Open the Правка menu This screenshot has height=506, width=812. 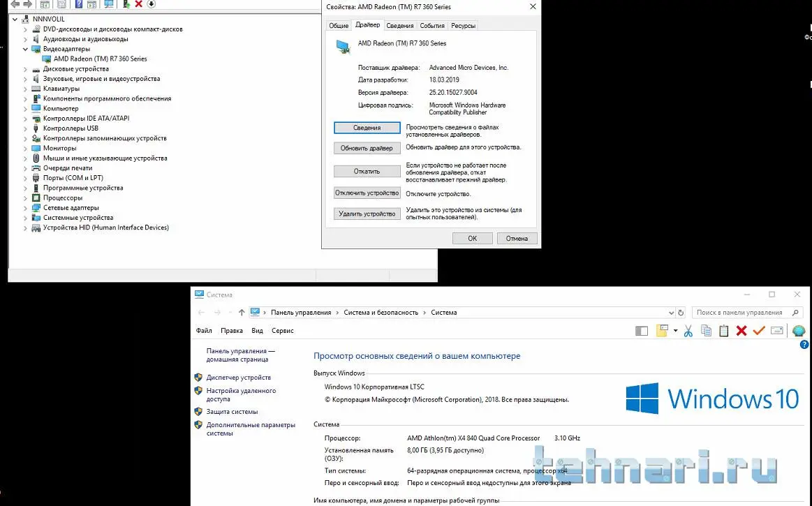pos(232,330)
